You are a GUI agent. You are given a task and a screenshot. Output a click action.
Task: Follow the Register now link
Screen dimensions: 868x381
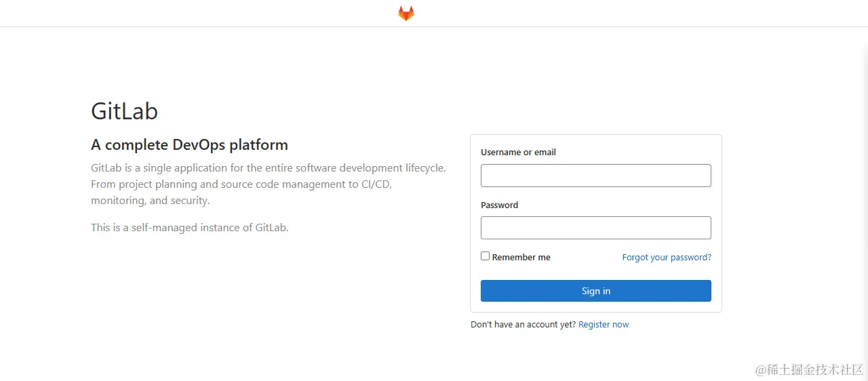click(604, 325)
